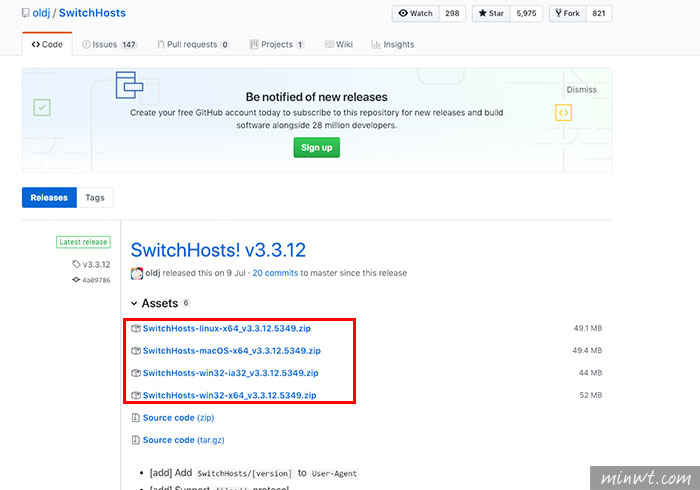Click the Wiki tab book icon
The width and height of the screenshot is (700, 490).
pyautogui.click(x=329, y=44)
